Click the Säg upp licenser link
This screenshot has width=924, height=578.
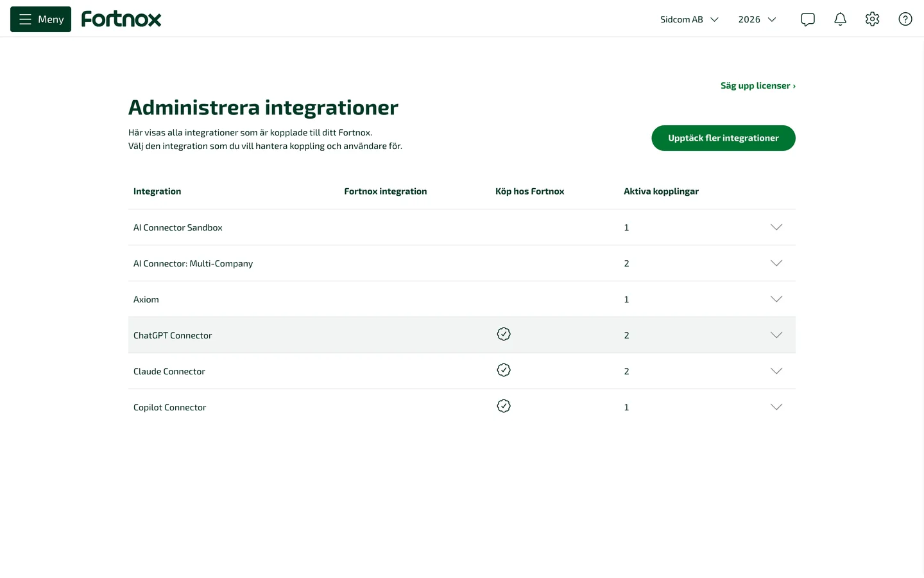click(x=758, y=85)
